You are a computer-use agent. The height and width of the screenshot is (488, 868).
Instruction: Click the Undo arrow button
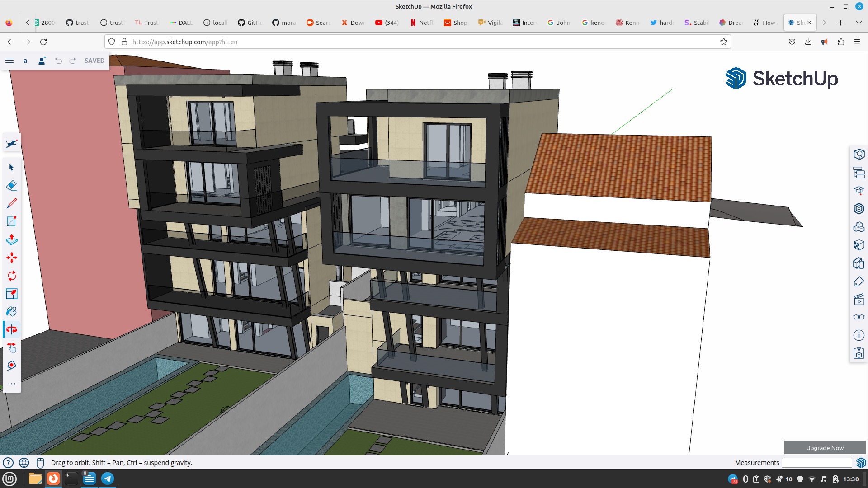(x=58, y=61)
